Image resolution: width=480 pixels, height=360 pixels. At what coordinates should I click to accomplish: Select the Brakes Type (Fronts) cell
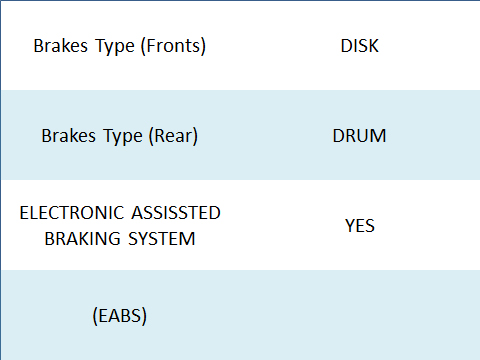tap(120, 45)
